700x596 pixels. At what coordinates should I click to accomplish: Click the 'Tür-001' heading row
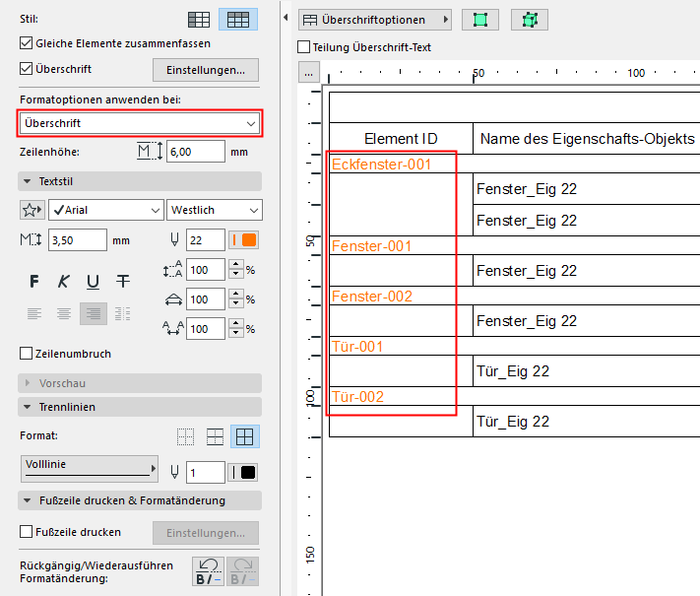pyautogui.click(x=514, y=346)
